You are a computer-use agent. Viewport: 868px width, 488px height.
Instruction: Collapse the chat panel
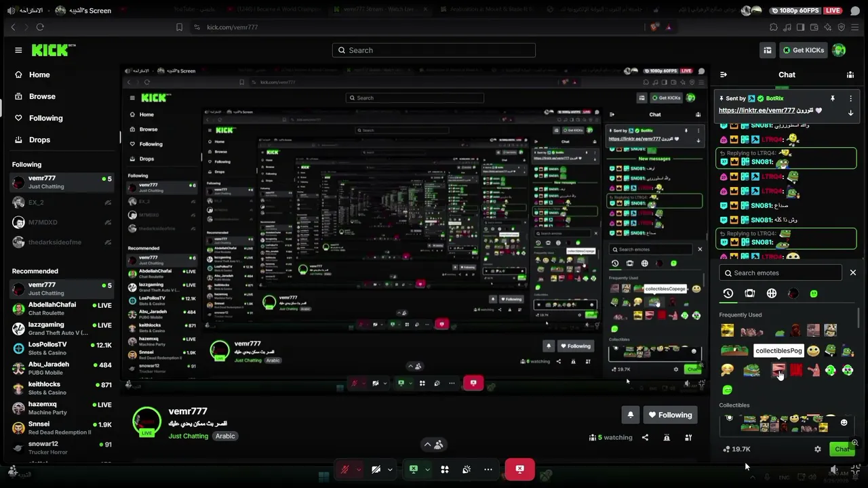[x=724, y=75]
